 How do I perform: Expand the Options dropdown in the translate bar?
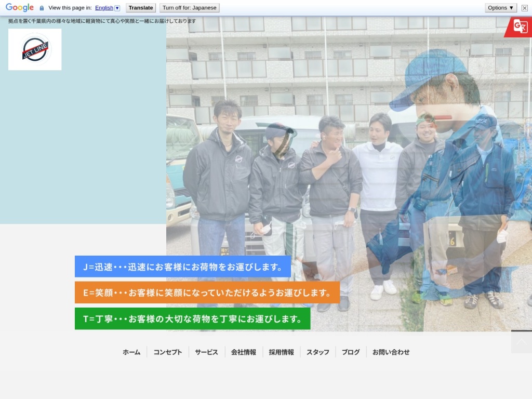[500, 7]
